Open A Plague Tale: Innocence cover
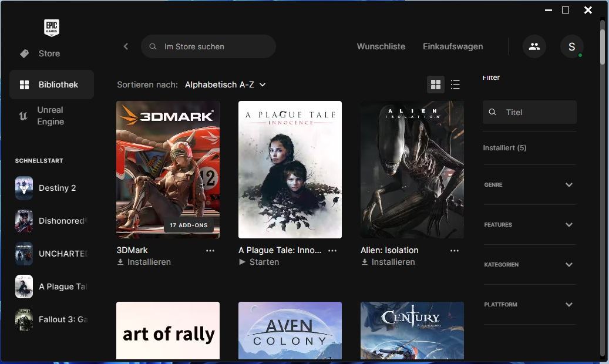This screenshot has height=364, width=609. 290,169
